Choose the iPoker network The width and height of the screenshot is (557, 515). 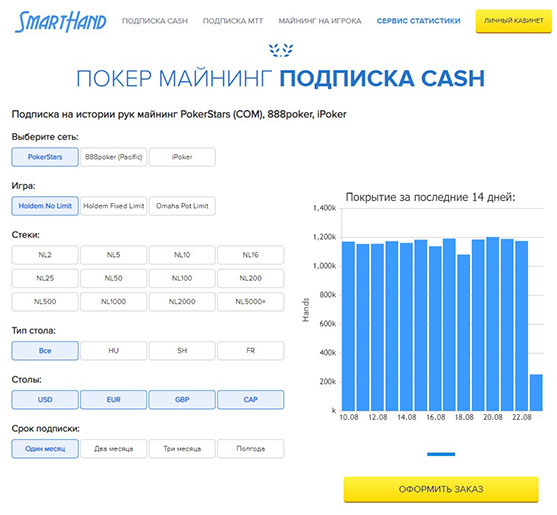[182, 157]
